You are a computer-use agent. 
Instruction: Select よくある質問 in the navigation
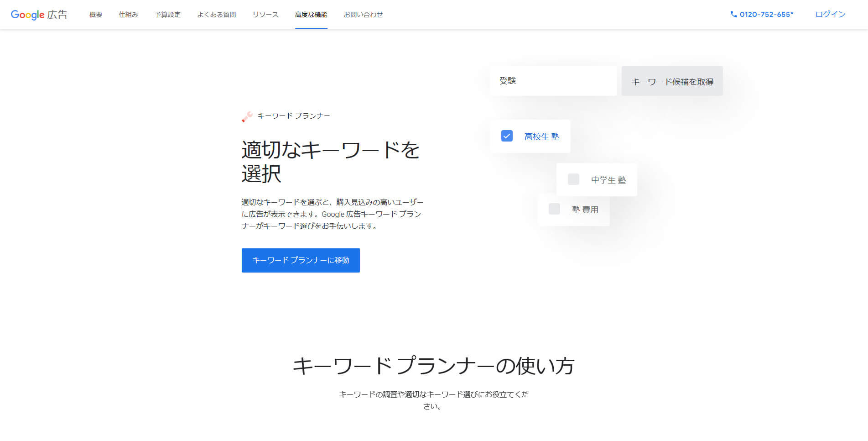tap(216, 15)
